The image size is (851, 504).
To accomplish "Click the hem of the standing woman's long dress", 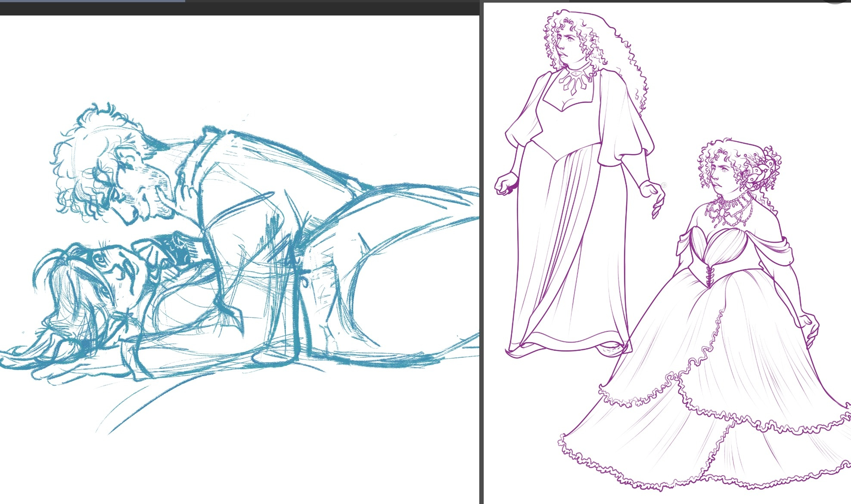I will tap(568, 346).
